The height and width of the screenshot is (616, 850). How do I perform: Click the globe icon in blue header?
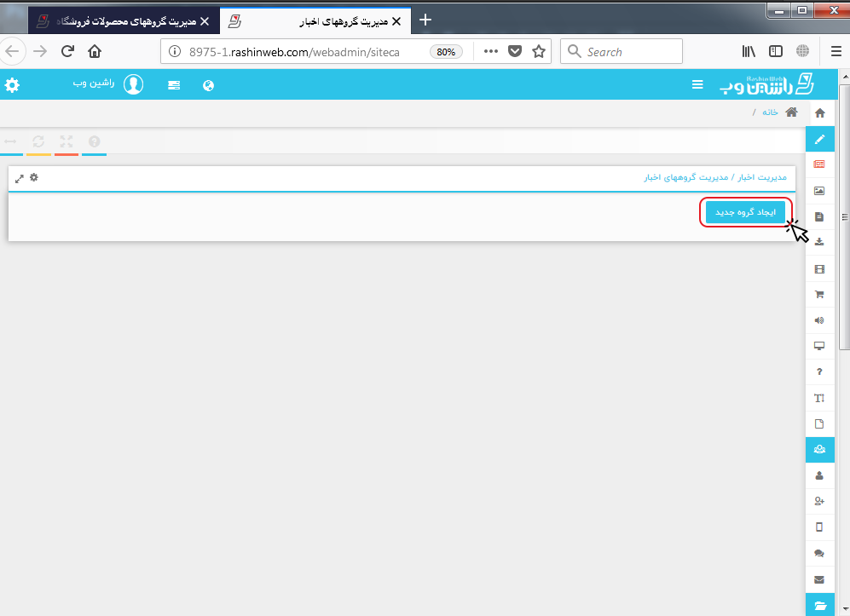[x=208, y=85]
